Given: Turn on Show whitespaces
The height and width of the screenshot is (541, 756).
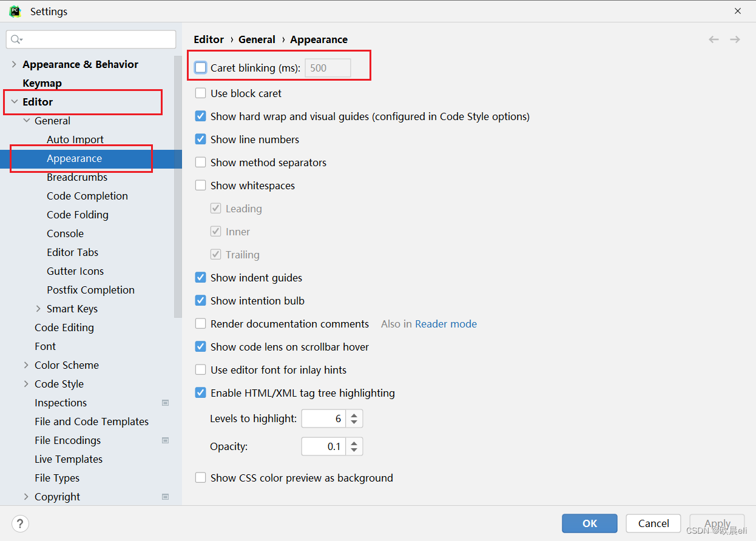Looking at the screenshot, I should [x=201, y=186].
